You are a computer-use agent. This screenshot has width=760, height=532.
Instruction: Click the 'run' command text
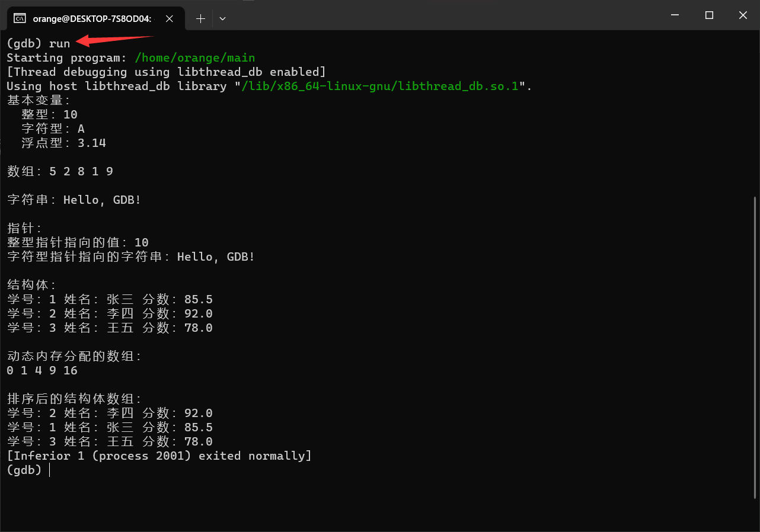tap(59, 44)
